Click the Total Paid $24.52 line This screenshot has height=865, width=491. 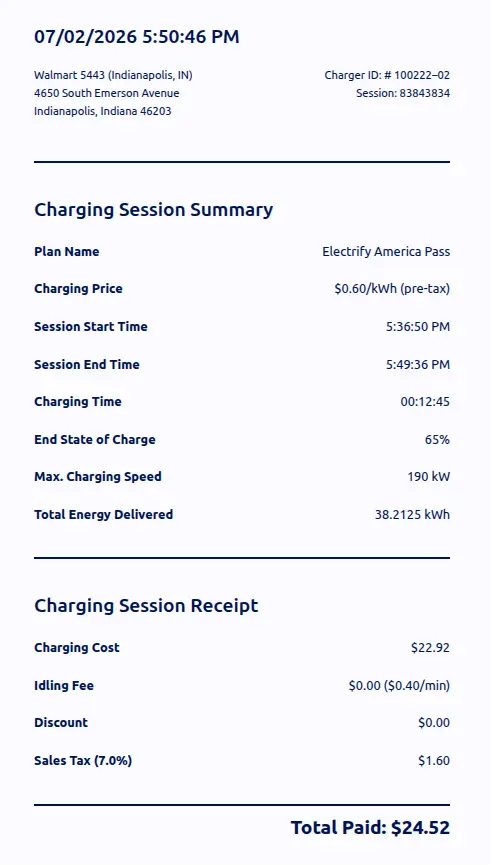point(370,827)
